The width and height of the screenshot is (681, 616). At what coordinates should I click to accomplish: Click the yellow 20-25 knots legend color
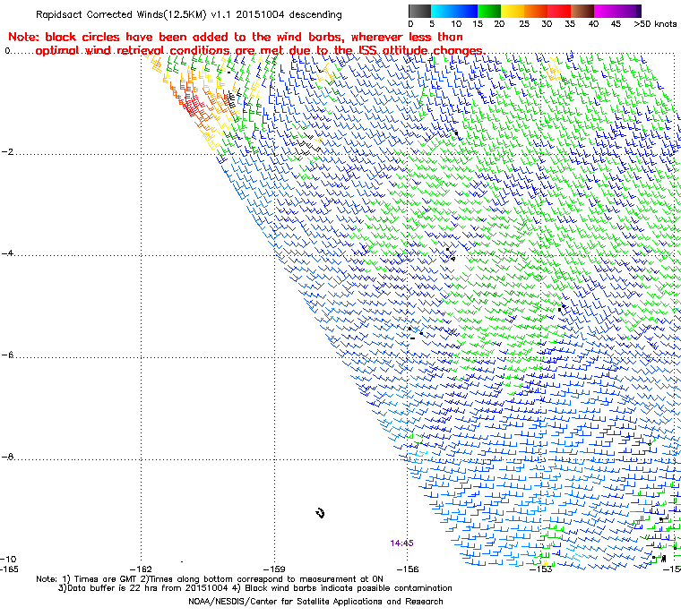tap(513, 12)
